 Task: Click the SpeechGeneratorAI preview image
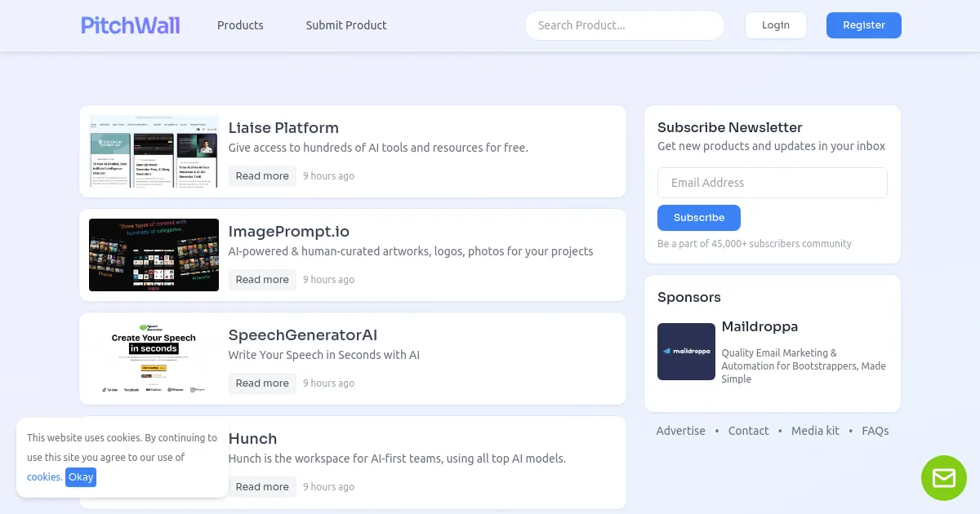click(154, 358)
